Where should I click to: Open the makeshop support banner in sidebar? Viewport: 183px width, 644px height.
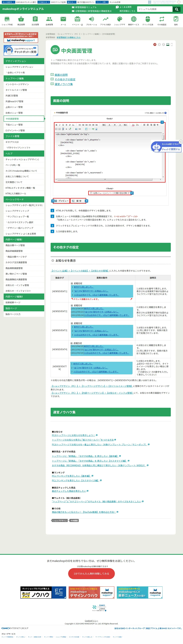click(21, 37)
